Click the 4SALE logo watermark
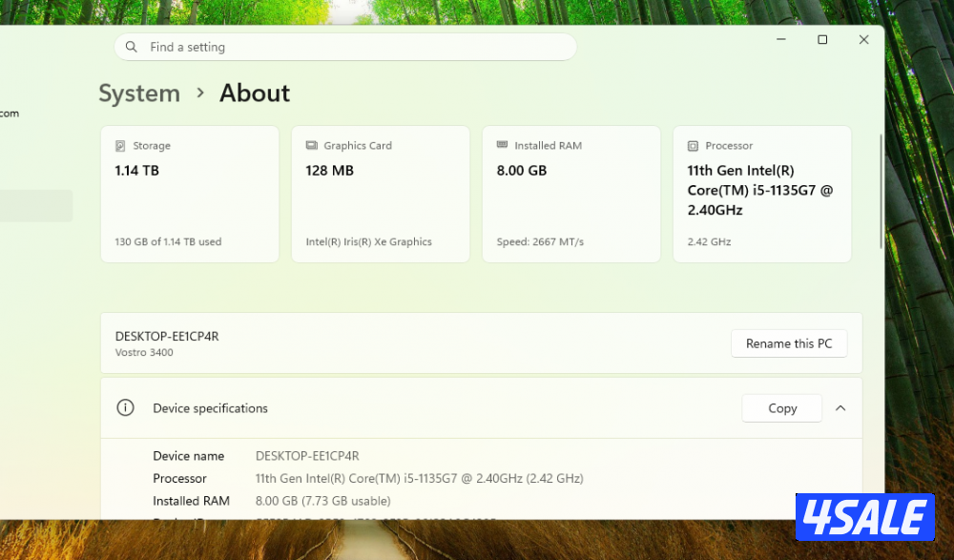Screen dimensions: 954x560 pos(864,518)
